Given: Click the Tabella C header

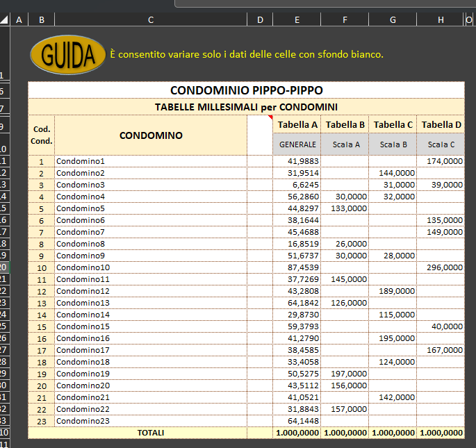Looking at the screenshot, I should click(x=393, y=124).
